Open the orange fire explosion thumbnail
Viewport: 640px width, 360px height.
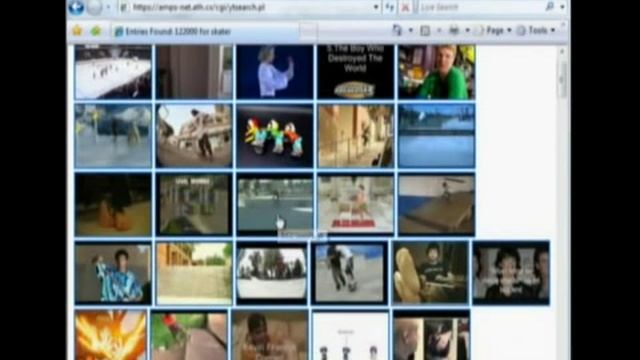coord(111,335)
